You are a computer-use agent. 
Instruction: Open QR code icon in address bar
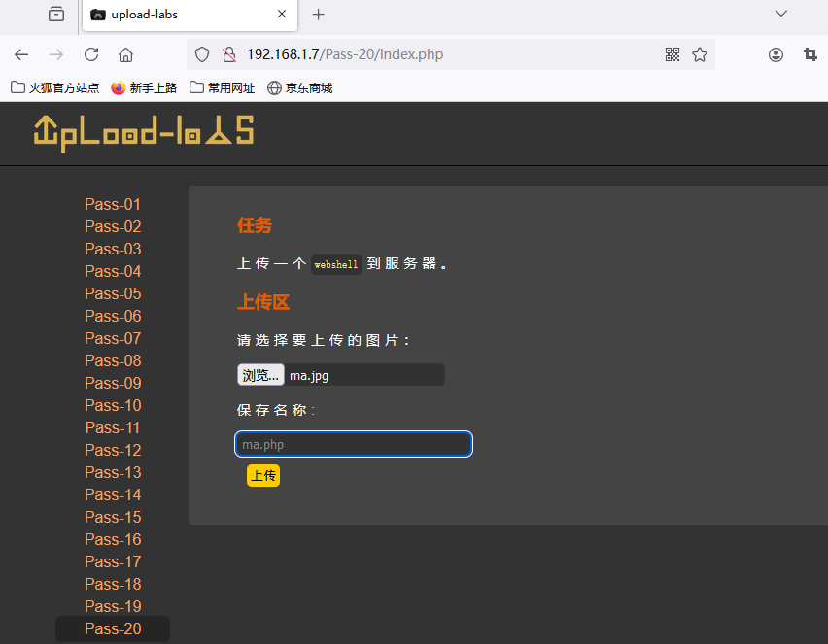(673, 54)
